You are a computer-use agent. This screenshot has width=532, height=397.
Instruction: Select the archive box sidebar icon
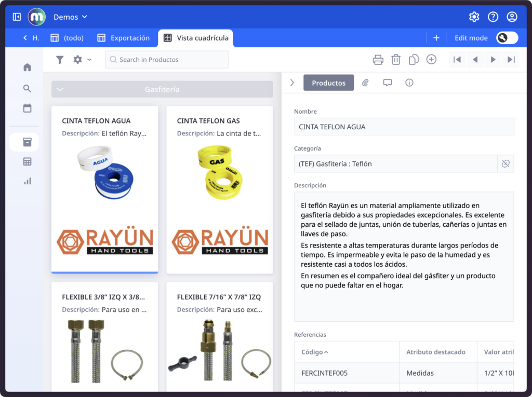pyautogui.click(x=27, y=142)
